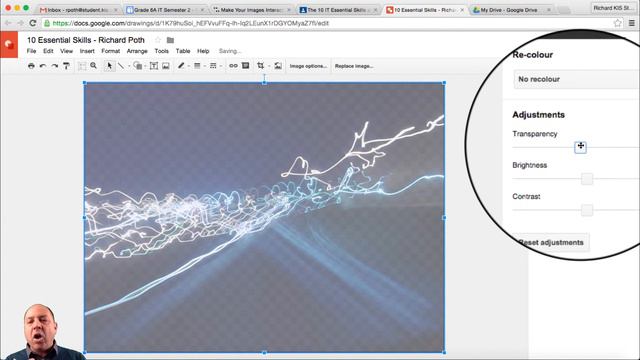Select the light-streaks image on canvas

click(x=264, y=217)
